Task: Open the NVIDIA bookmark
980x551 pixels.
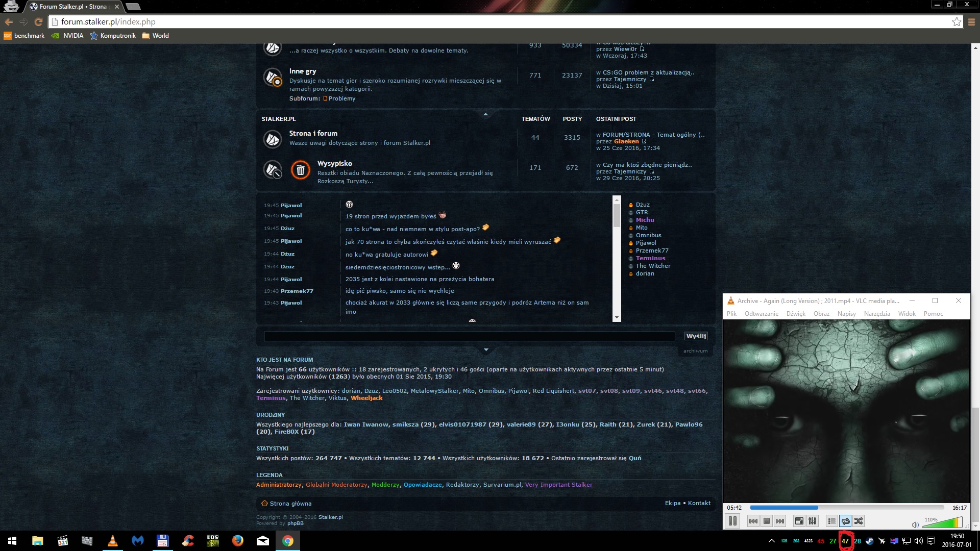Action: click(x=67, y=36)
